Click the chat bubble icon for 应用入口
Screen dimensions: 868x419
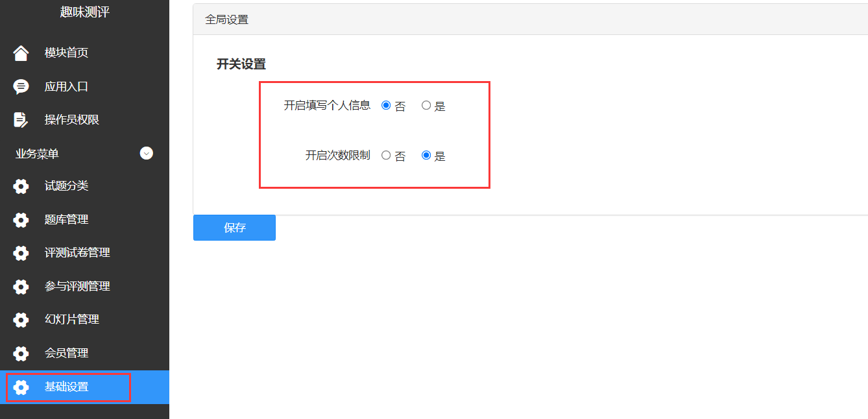coord(21,87)
